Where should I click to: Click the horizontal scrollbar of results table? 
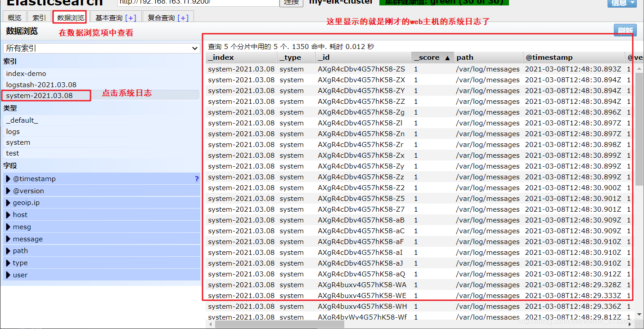(x=280, y=324)
